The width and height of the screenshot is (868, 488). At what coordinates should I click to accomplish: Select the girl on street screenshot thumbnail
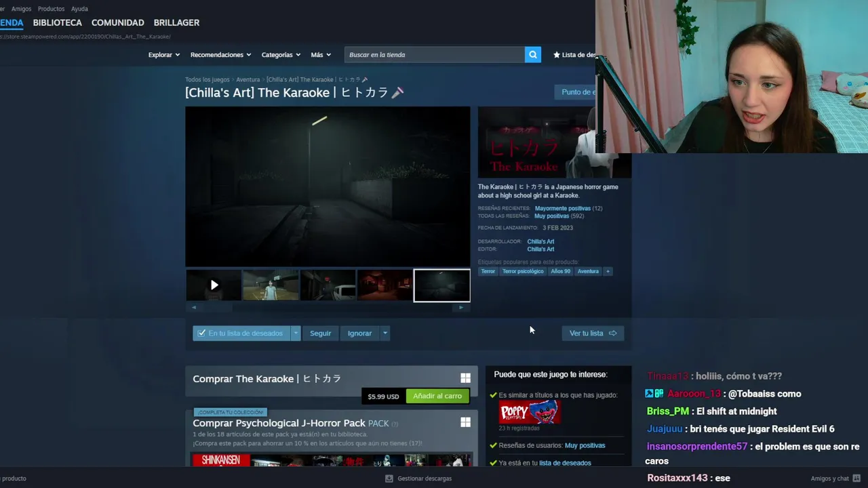(x=271, y=285)
